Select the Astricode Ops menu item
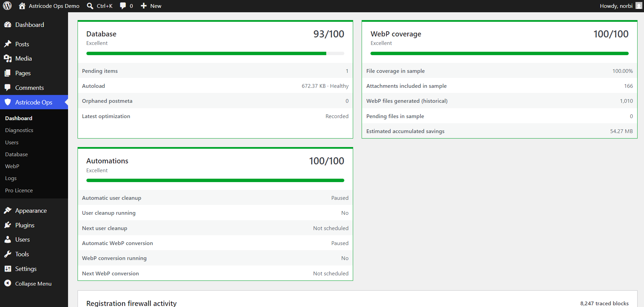 [34, 102]
